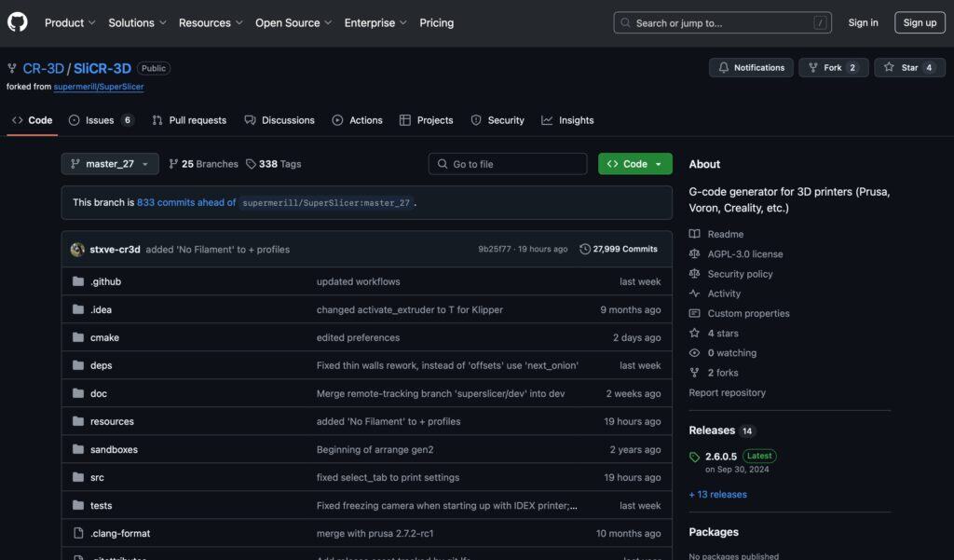Open 'Beginning of arrange gen2' commit message
The height and width of the screenshot is (560, 954).
(375, 449)
